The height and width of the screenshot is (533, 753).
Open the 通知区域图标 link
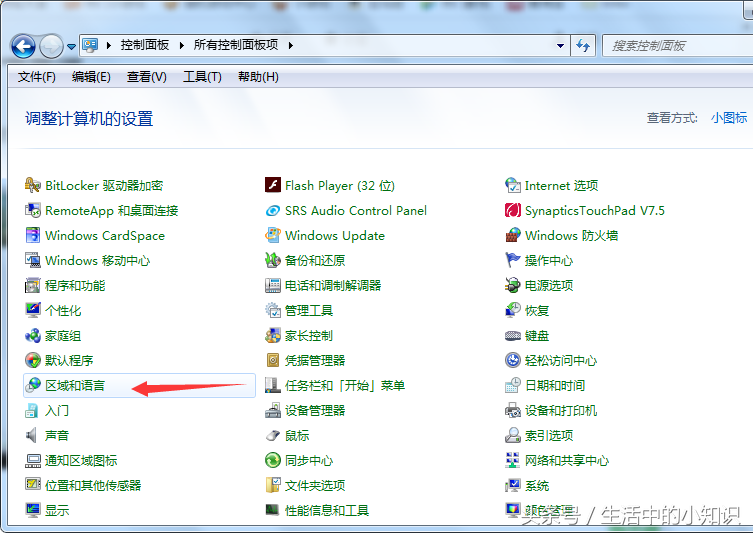click(81, 460)
